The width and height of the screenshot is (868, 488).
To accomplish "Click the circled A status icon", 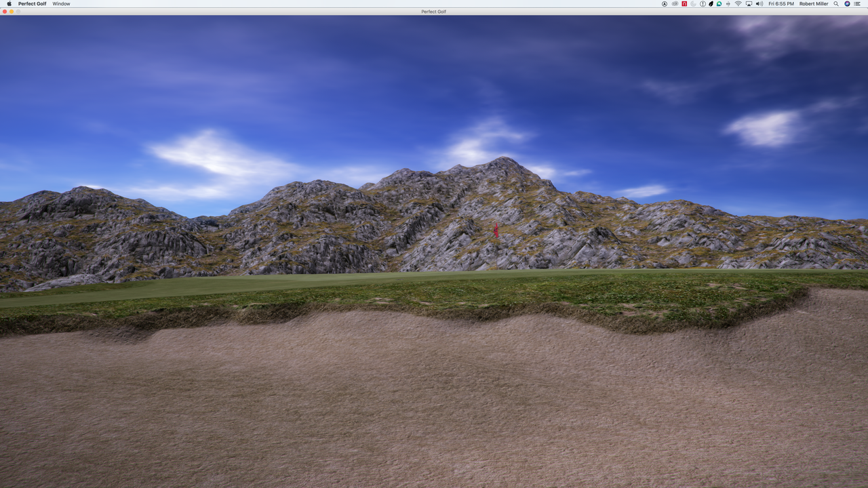I will (x=665, y=3).
